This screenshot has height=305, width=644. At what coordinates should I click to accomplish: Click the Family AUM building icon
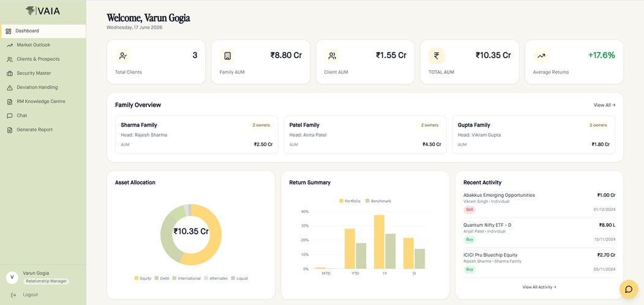[228, 56]
